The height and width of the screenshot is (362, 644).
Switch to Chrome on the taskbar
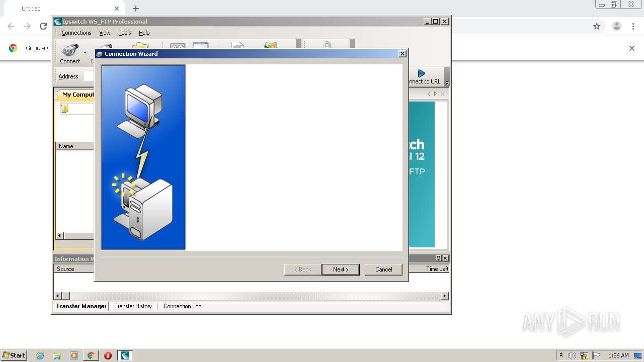(x=91, y=355)
